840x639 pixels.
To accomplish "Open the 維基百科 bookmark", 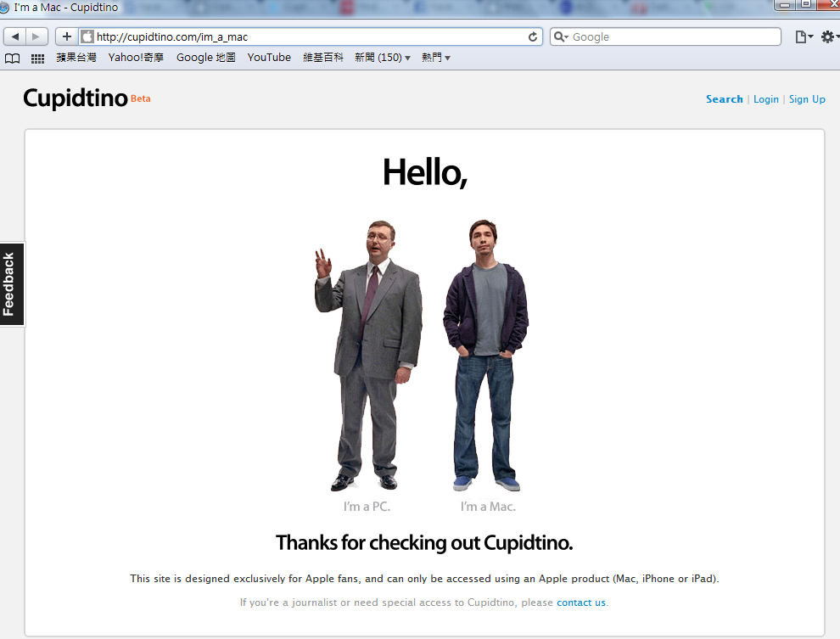I will coord(323,58).
